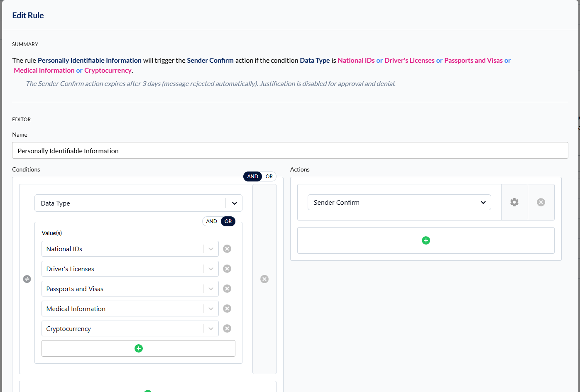Add a new value with plus button

pos(139,348)
